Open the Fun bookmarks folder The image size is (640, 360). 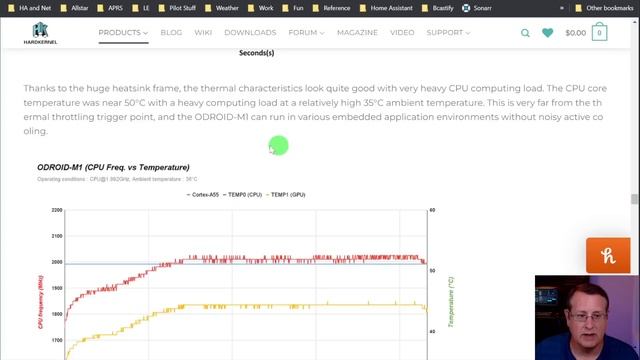pos(293,8)
